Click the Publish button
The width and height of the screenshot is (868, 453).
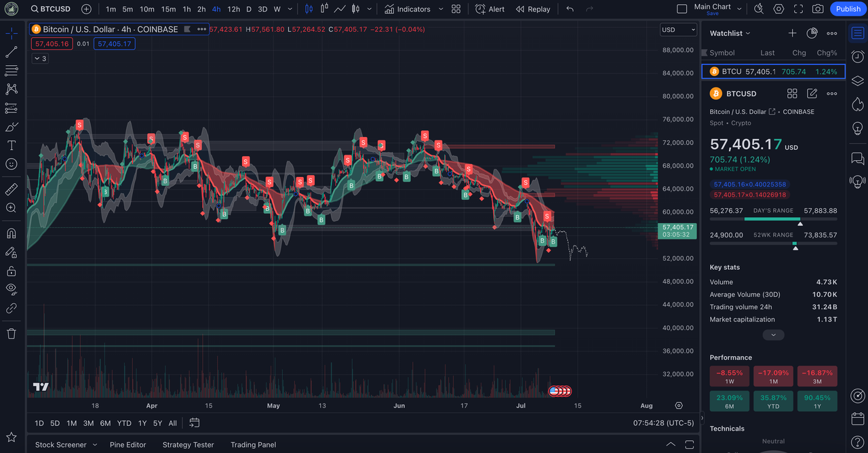click(848, 9)
